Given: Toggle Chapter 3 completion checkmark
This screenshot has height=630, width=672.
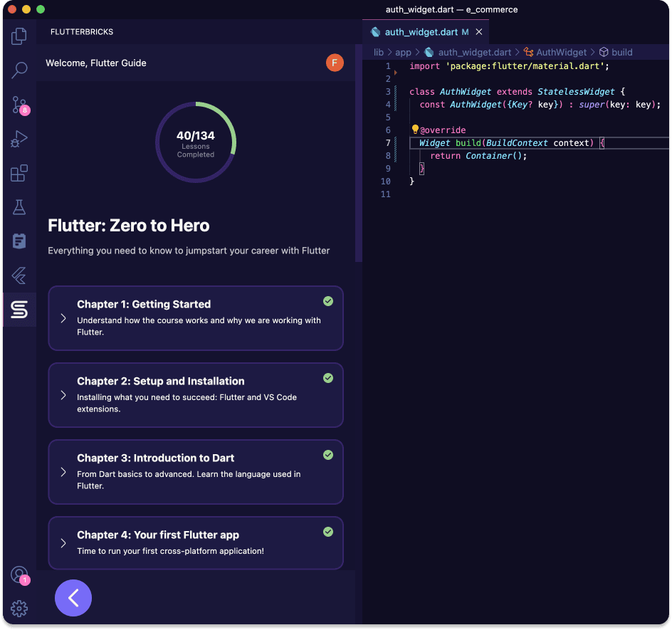Looking at the screenshot, I should coord(328,455).
